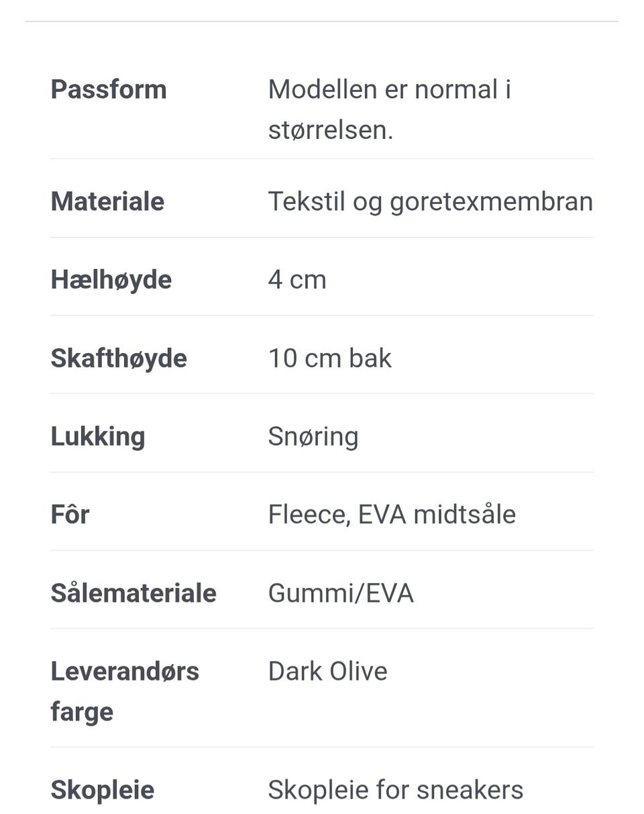644x814 pixels.
Task: Click the Fôr label
Action: coord(70,515)
